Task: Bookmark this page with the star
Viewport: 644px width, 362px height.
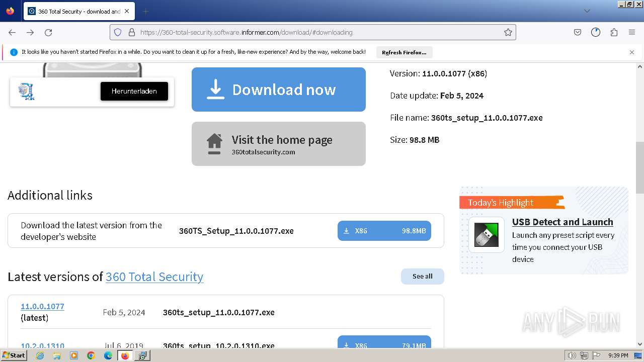Action: [x=508, y=32]
